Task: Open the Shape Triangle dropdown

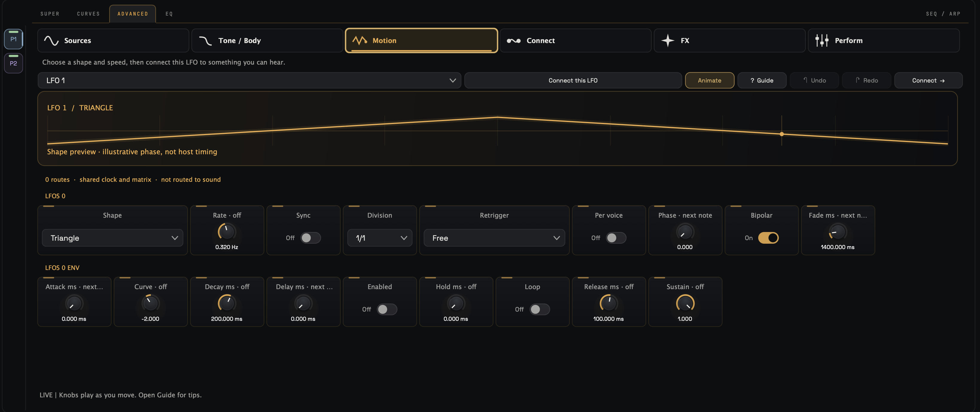Action: [112, 238]
